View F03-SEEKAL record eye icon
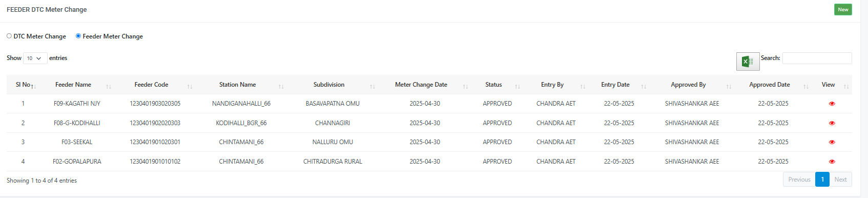This screenshot has width=868, height=198. click(x=832, y=142)
